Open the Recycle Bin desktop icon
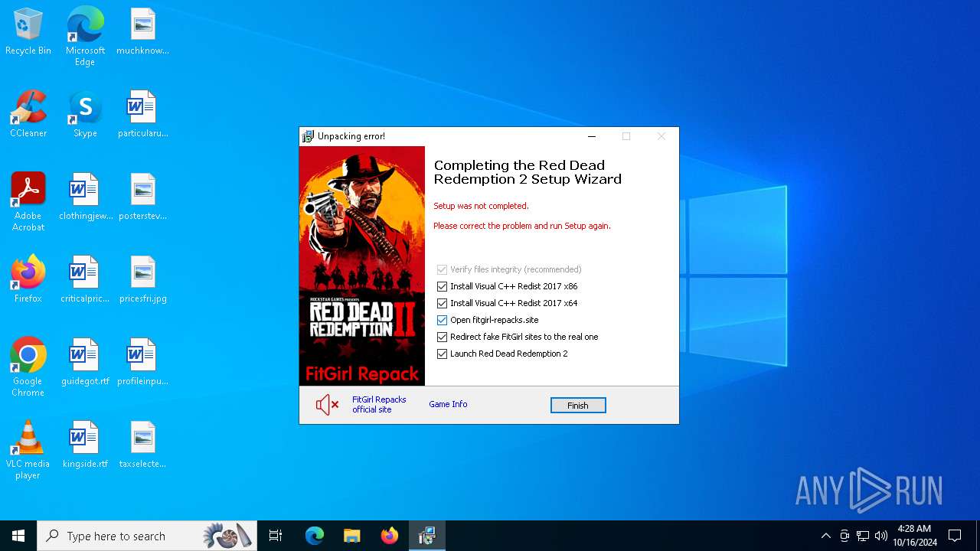980x551 pixels. 28,32
